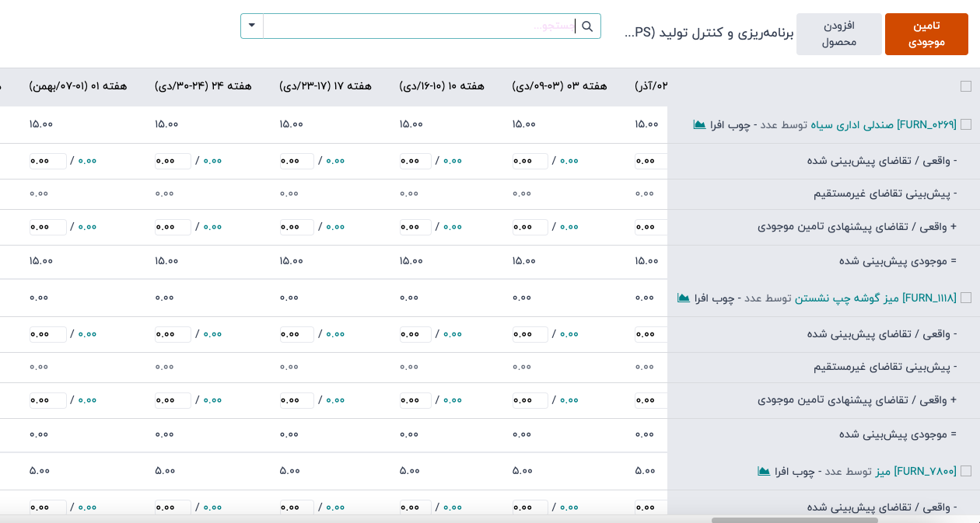Image resolution: width=980 pixels, height=523 pixels.
Task: Expand the search options dropdown arrow
Action: click(252, 26)
